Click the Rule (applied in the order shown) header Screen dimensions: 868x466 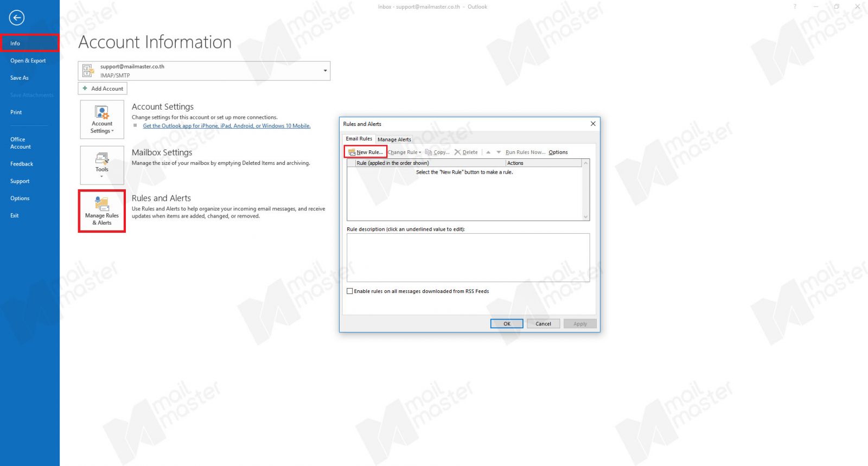tap(430, 163)
